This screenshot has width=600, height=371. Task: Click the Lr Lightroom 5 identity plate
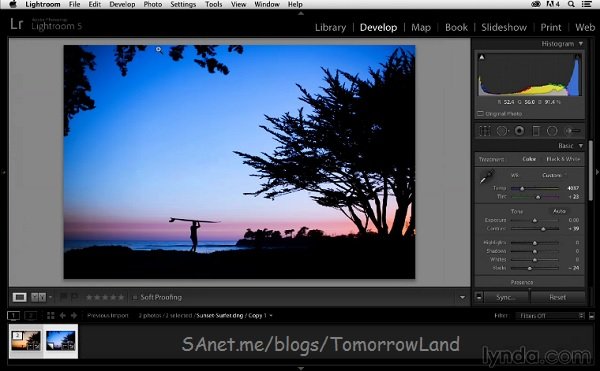coord(46,24)
